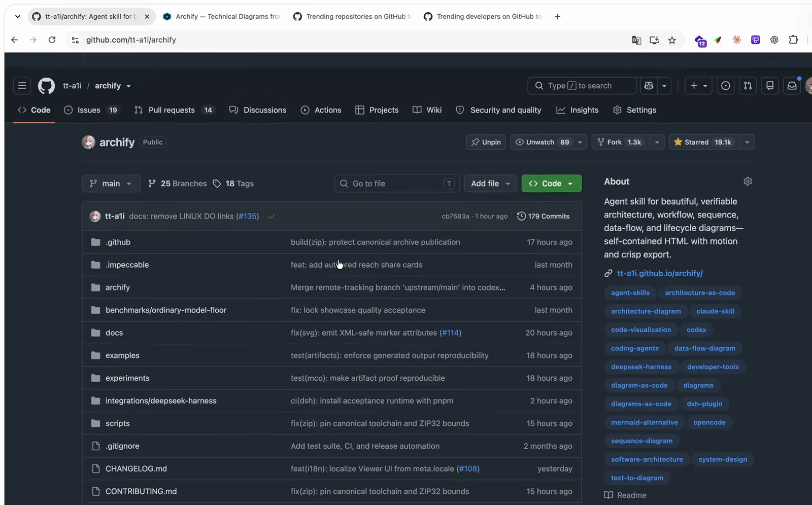Image resolution: width=812 pixels, height=505 pixels.
Task: Switch to the Issues tab
Action: tap(92, 110)
